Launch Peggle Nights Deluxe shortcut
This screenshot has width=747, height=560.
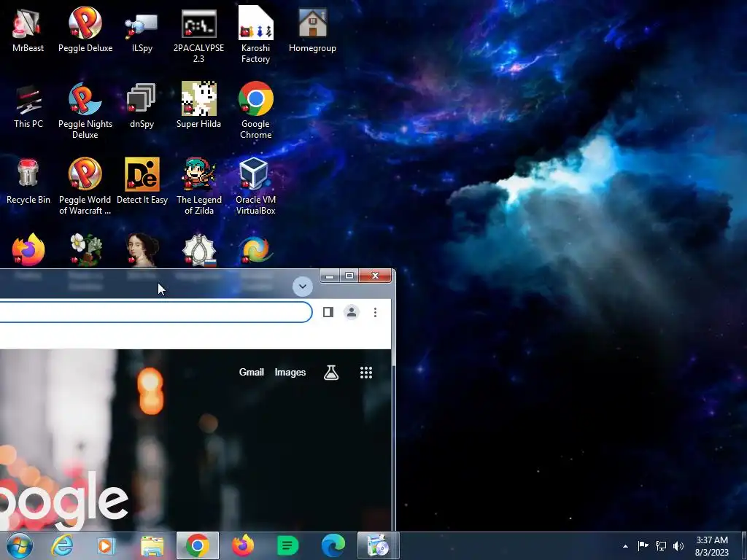(85, 110)
